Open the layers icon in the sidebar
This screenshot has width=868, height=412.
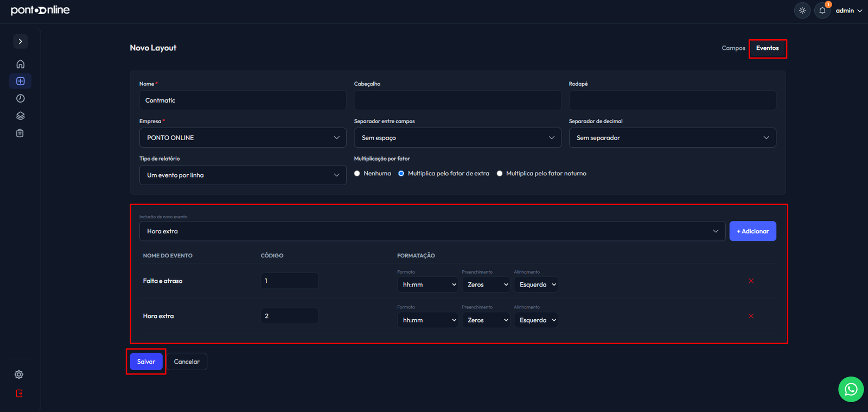[x=20, y=116]
